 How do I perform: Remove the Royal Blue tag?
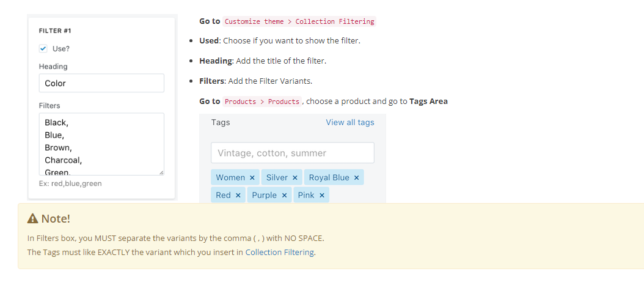pyautogui.click(x=356, y=177)
